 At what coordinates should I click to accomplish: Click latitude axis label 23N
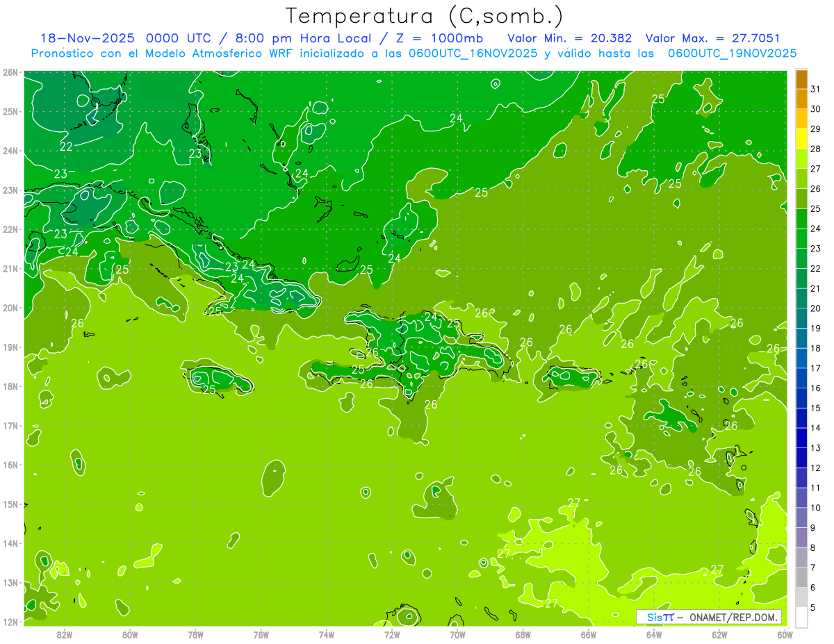tap(10, 190)
